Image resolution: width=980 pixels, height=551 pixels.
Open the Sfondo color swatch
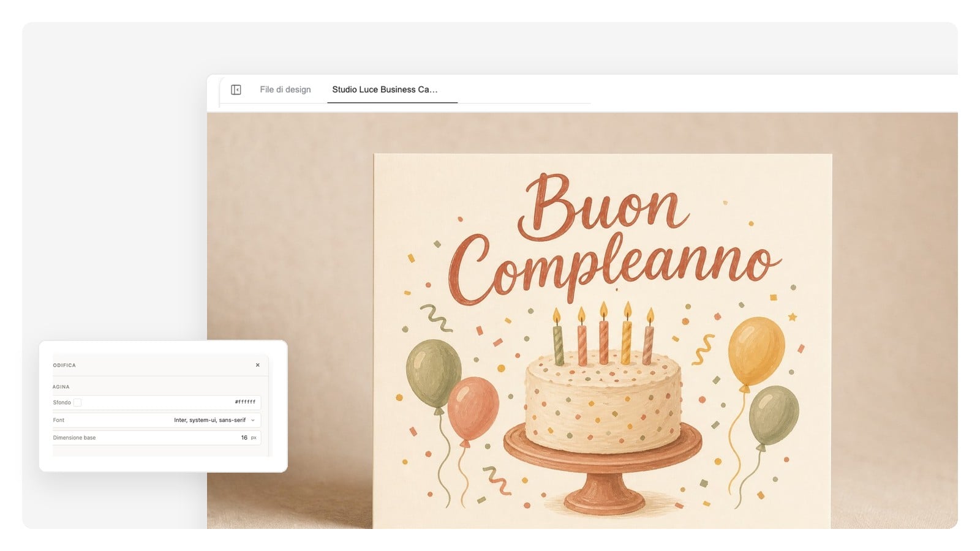(78, 402)
